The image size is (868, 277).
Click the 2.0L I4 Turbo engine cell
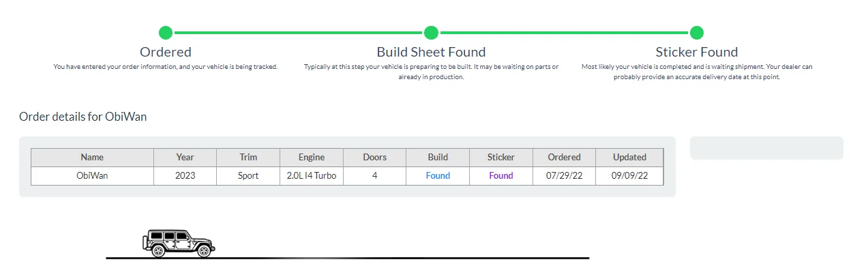[x=312, y=175]
